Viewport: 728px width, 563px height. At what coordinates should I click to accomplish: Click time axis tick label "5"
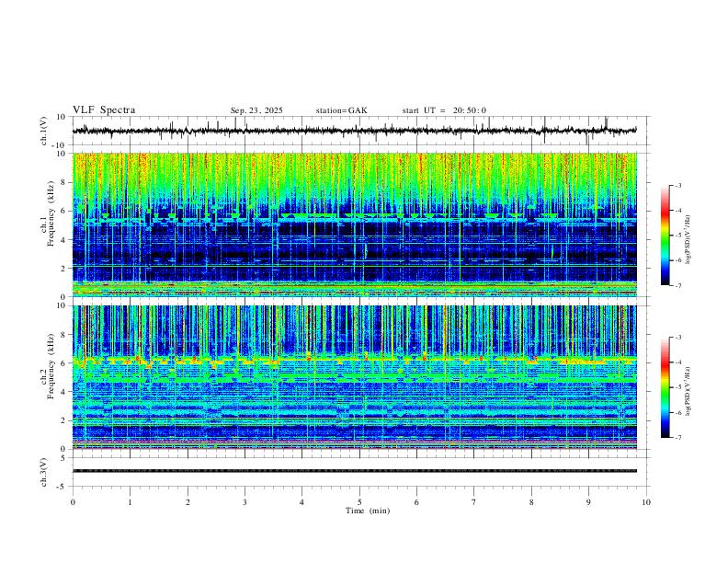(x=359, y=502)
